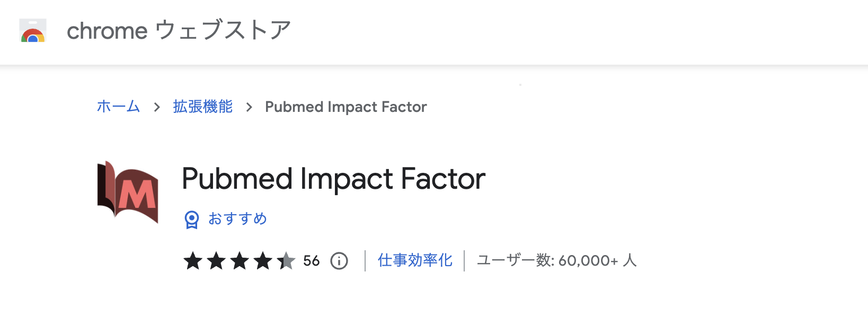Click the chevron between ホーム and 拡張機能
Viewport: 868px width, 316px height.
[x=156, y=107]
